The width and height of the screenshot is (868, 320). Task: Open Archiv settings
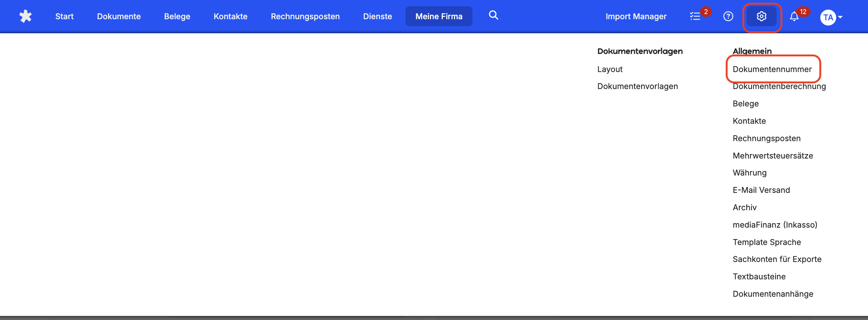click(744, 207)
